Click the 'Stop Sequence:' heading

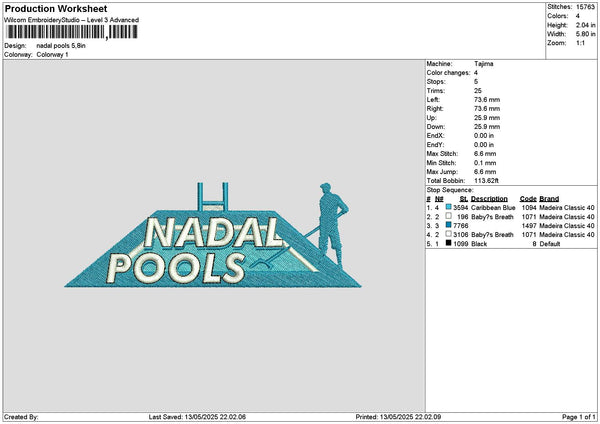450,190
